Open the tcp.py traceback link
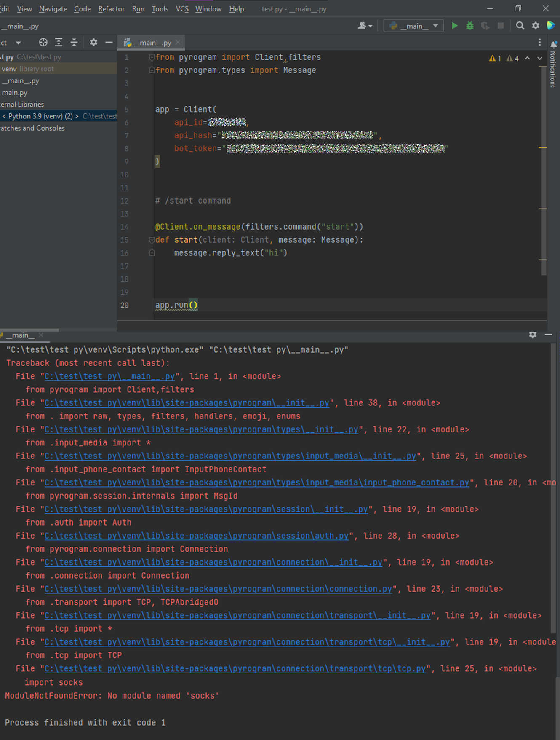Screen dimensions: 560x740 pos(235,669)
